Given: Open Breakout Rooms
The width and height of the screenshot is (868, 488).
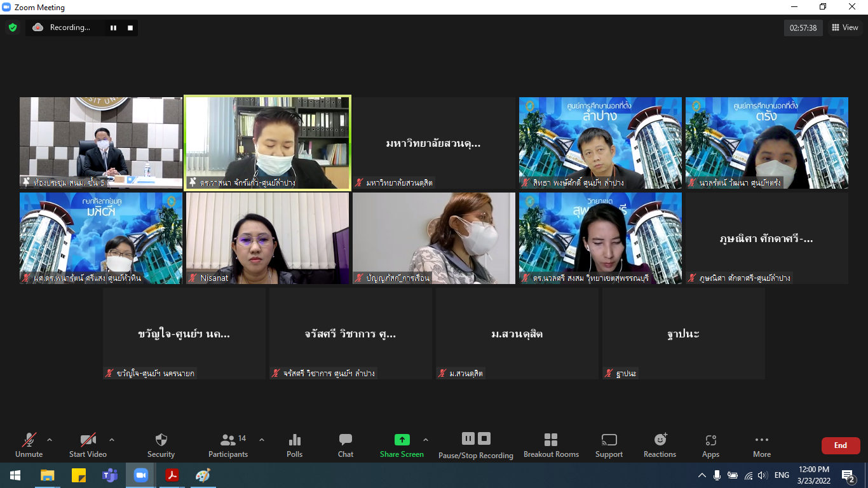Looking at the screenshot, I should coord(551,445).
